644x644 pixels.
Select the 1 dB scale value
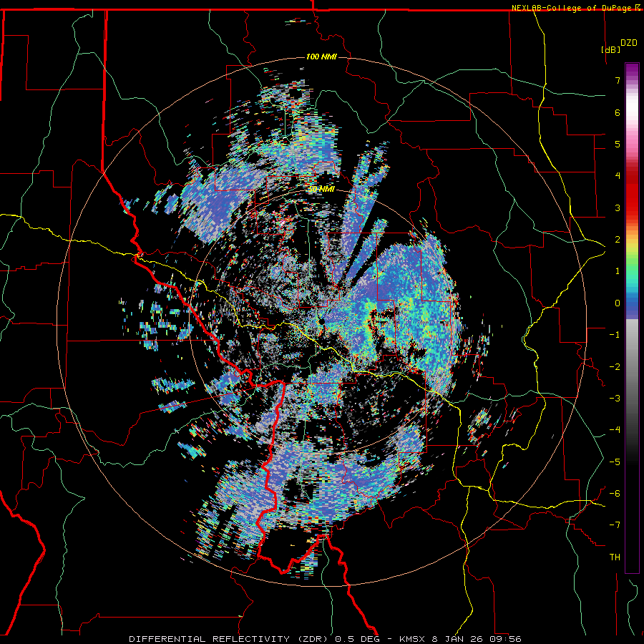pos(618,271)
